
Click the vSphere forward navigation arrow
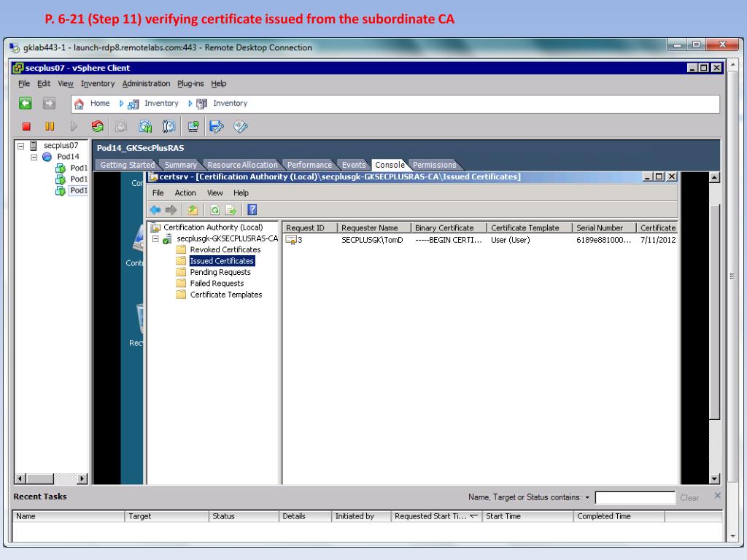[x=49, y=103]
